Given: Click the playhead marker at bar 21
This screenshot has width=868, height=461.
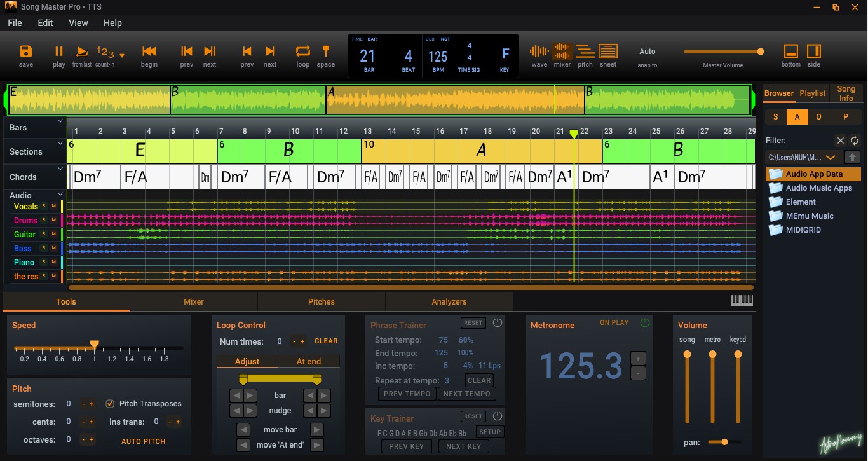Looking at the screenshot, I should coord(574,134).
